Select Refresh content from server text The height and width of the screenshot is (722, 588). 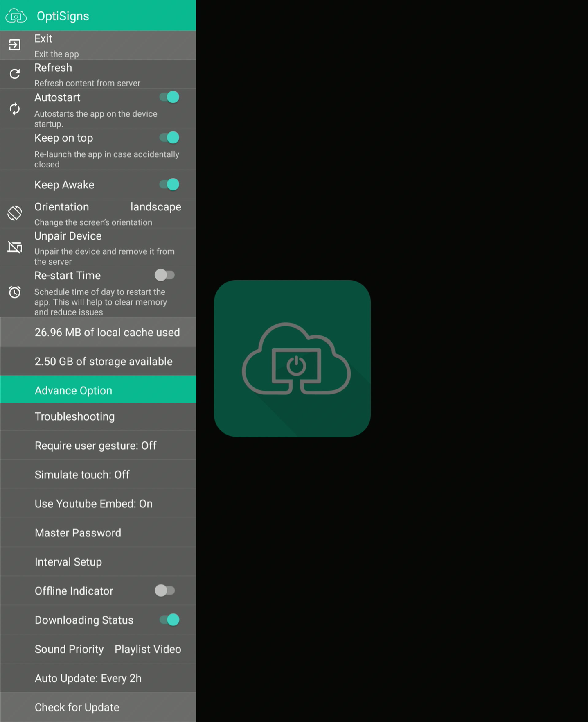(x=87, y=83)
